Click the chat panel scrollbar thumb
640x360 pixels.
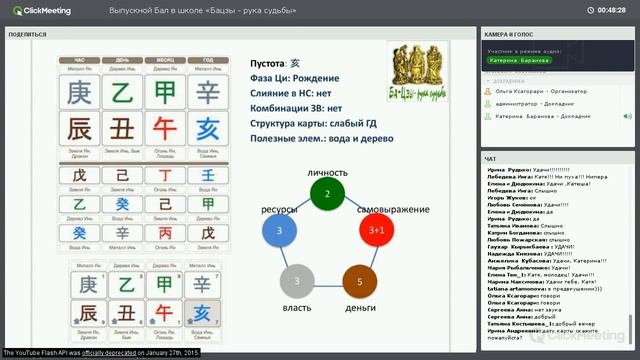point(631,330)
